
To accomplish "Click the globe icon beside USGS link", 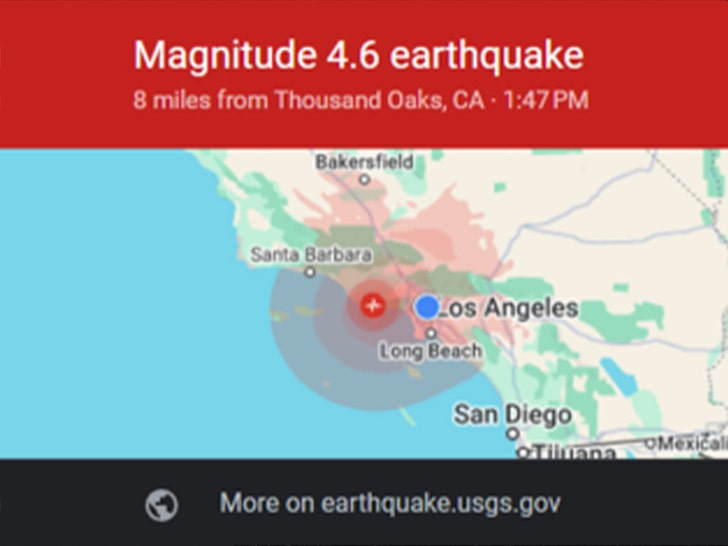I will [x=161, y=505].
